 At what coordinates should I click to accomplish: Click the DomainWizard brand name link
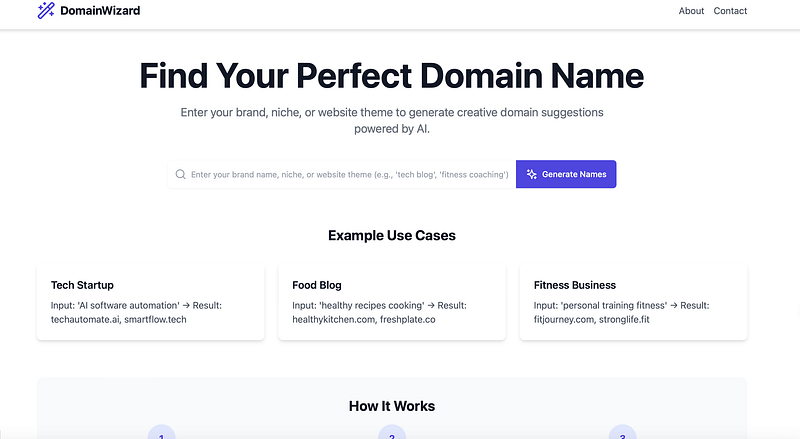tap(100, 11)
